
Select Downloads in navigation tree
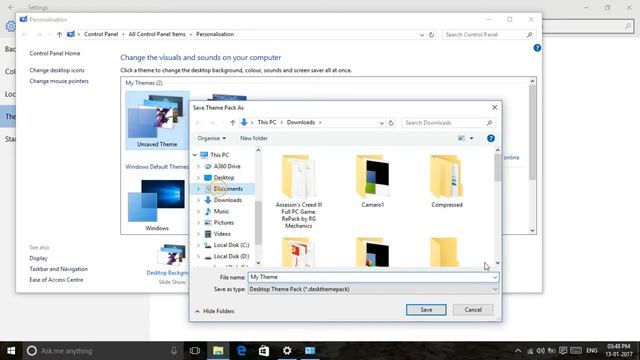[x=227, y=200]
